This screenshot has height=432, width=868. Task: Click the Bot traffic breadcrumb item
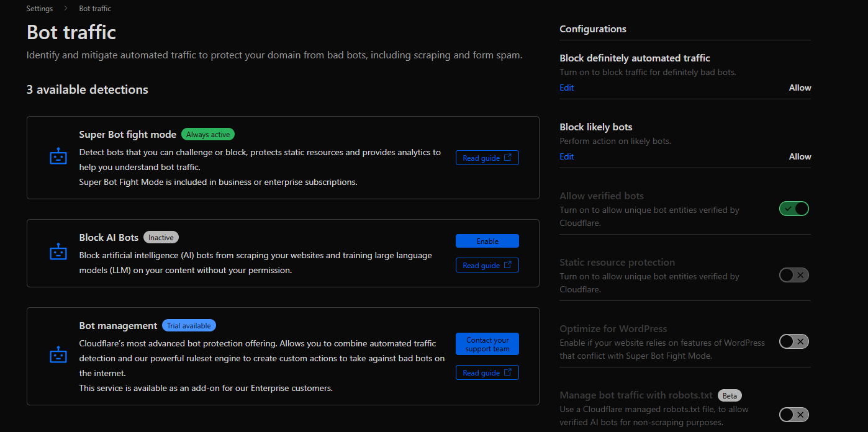95,9
